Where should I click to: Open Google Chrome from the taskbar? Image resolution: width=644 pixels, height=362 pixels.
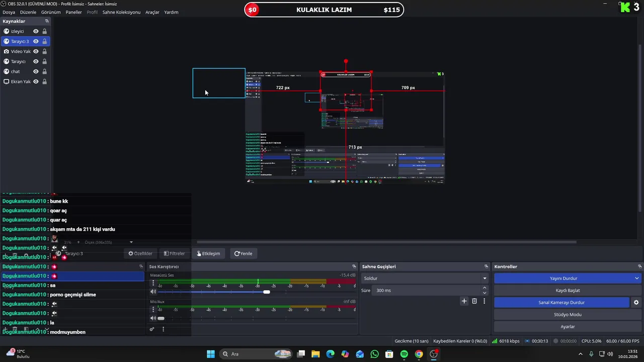click(x=419, y=354)
